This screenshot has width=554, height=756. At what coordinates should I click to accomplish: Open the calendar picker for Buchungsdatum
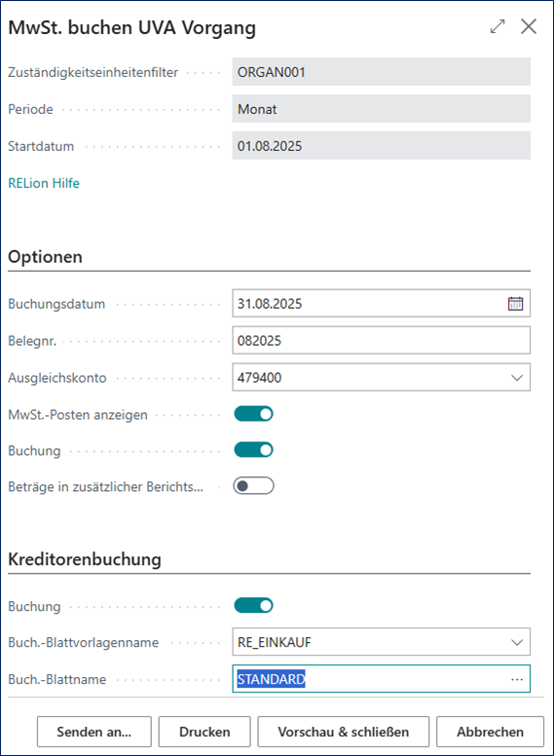pyautogui.click(x=515, y=303)
